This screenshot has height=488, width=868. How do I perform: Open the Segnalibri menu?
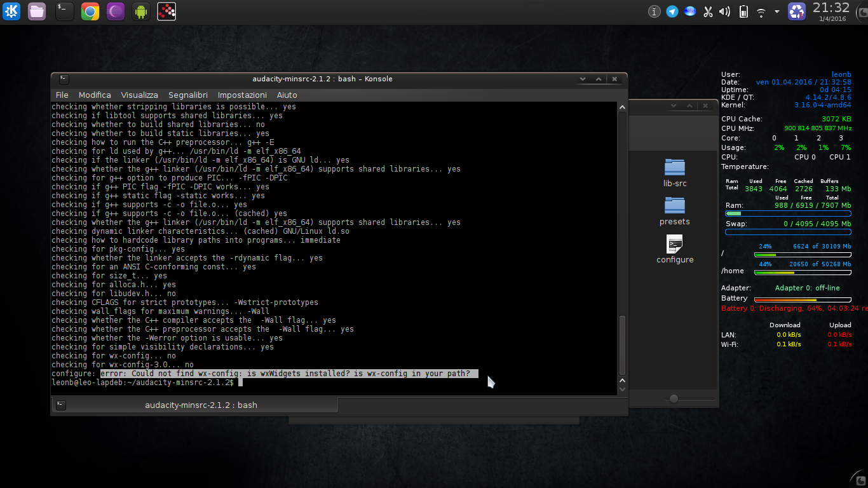pyautogui.click(x=187, y=95)
